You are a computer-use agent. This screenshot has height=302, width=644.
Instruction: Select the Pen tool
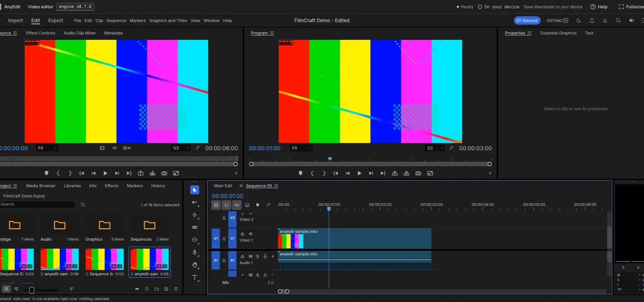pos(195,252)
